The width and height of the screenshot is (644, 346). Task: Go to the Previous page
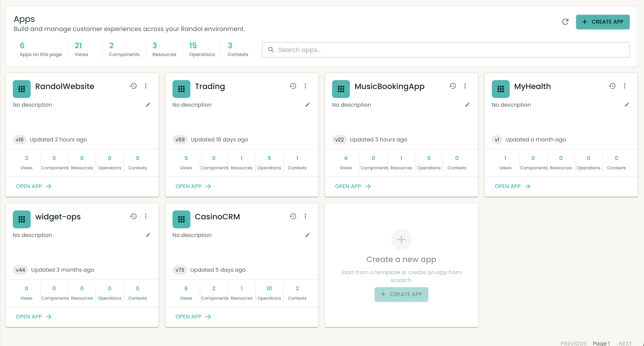click(x=573, y=343)
